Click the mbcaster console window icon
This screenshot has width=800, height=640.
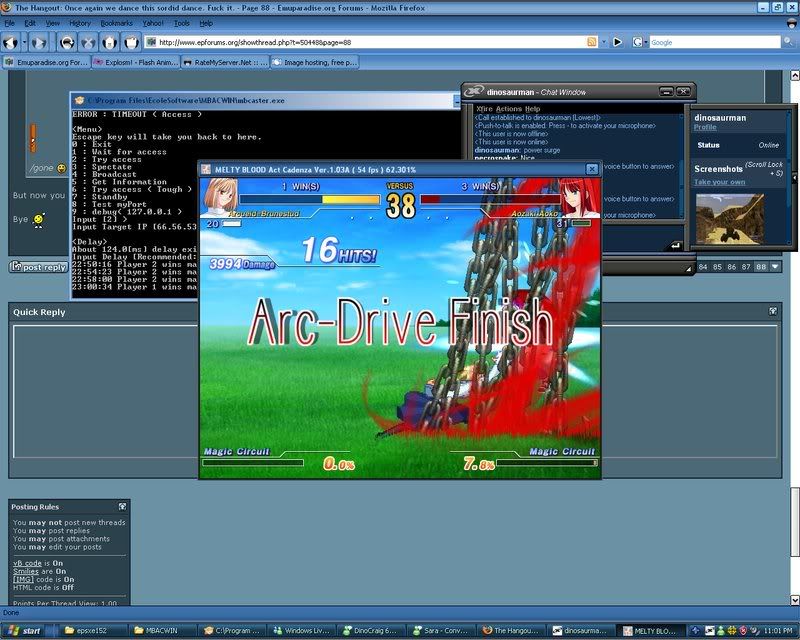coord(79,100)
